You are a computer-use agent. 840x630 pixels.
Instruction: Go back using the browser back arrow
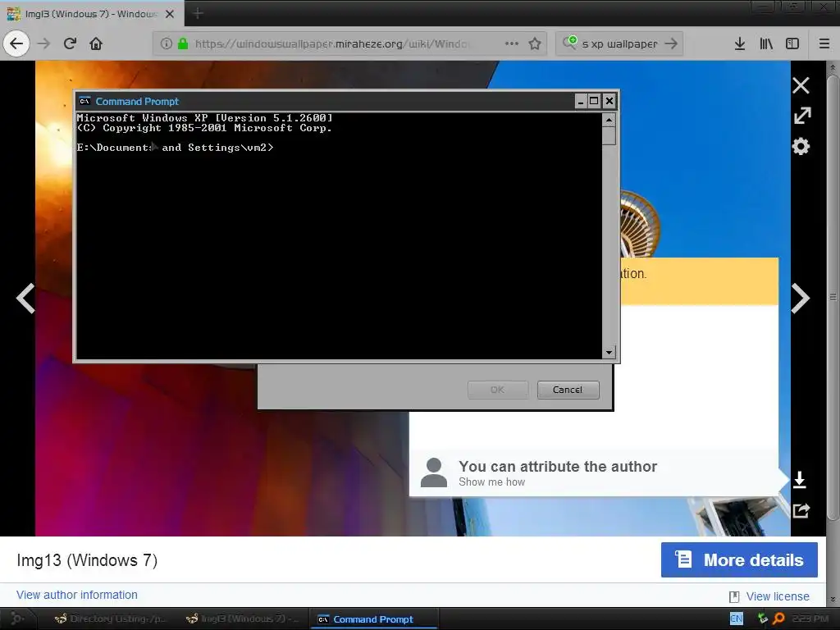point(16,43)
